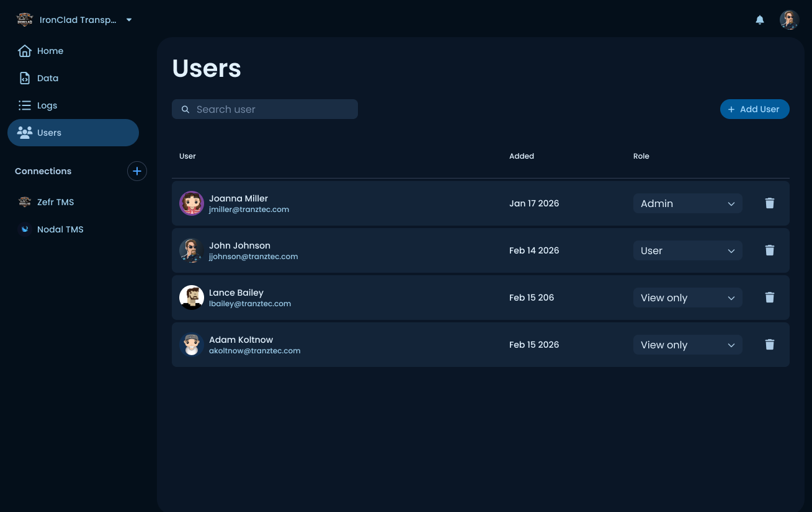Click the Feb 15 206 added date

(x=532, y=298)
